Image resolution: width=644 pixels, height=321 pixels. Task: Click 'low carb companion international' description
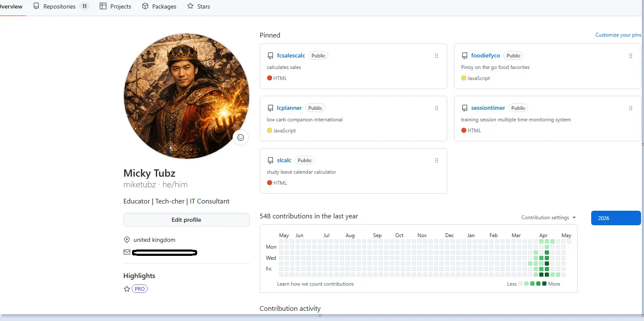[x=305, y=120]
